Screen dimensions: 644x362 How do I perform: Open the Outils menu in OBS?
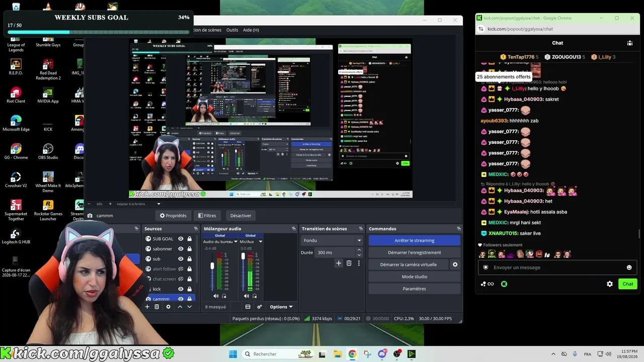[x=232, y=30]
